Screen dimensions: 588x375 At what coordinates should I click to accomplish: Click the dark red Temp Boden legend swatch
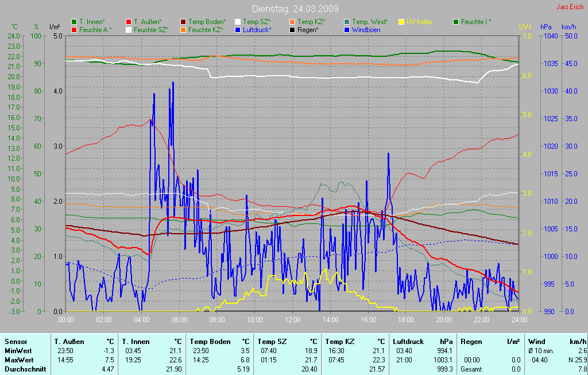pyautogui.click(x=183, y=22)
